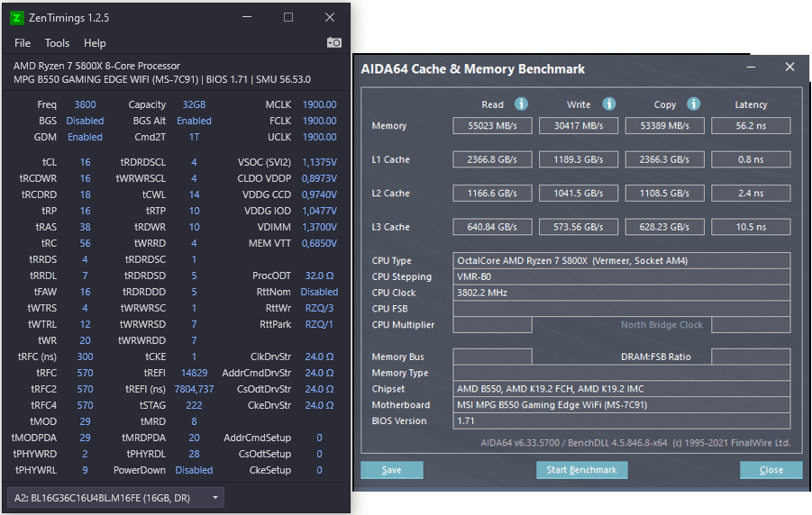Expand the A2 memory module dropdown
Screen dimensions: 812x515
point(115,498)
